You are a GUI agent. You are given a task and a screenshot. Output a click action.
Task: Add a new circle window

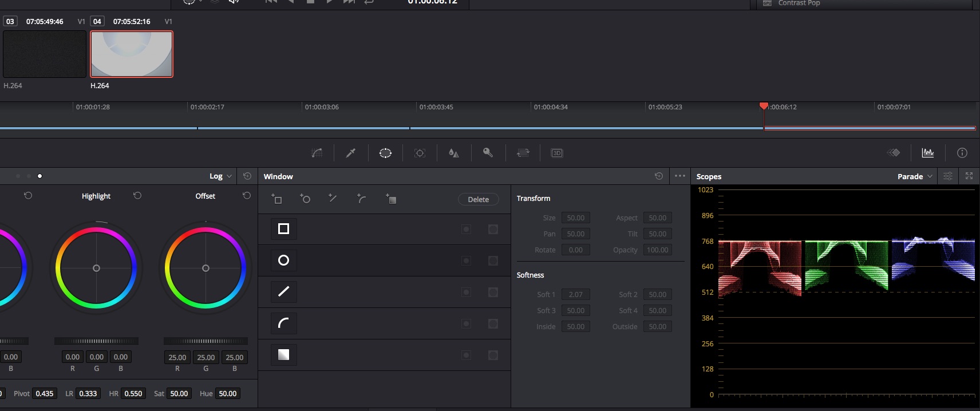click(305, 199)
